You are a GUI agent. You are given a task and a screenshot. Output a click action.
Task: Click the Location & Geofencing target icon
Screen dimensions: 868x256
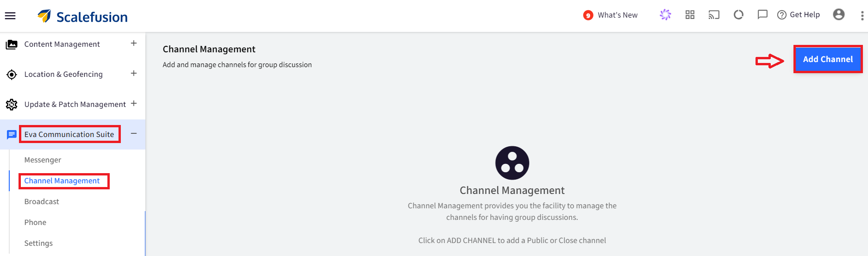point(12,75)
